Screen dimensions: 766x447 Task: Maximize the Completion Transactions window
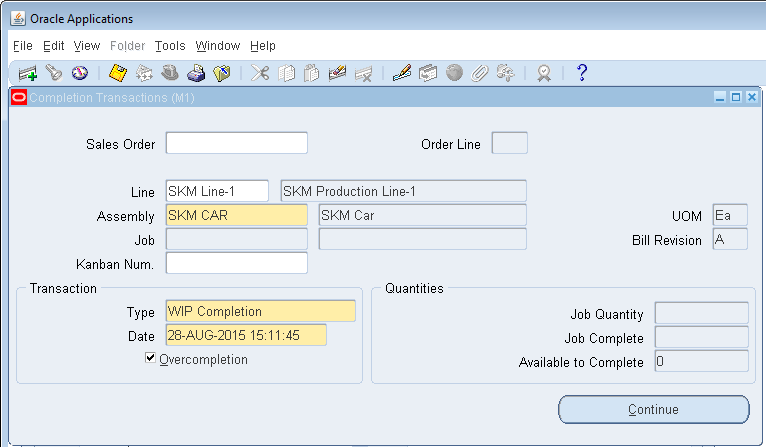pyautogui.click(x=736, y=97)
